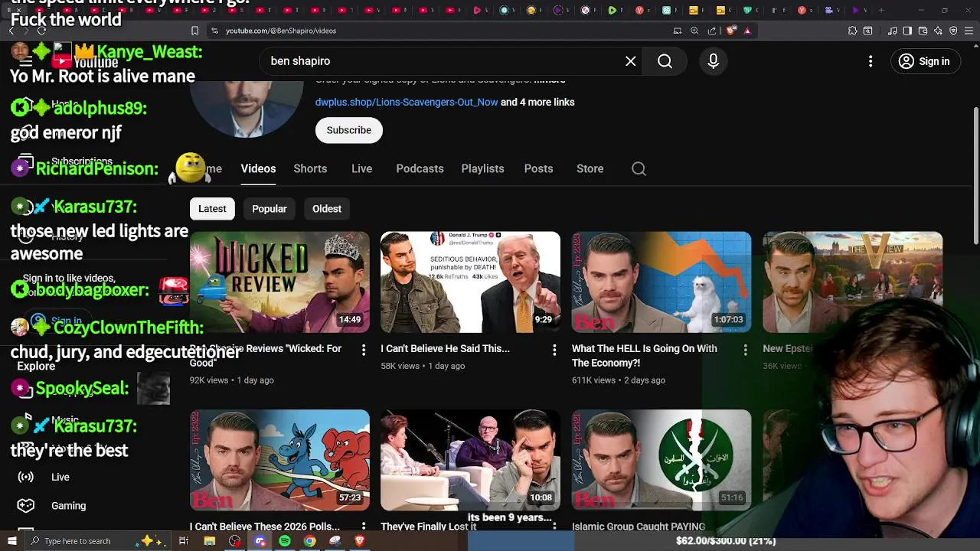Open the Brave icon in the taskbar
Screen dimensions: 980x551
pyautogui.click(x=360, y=541)
